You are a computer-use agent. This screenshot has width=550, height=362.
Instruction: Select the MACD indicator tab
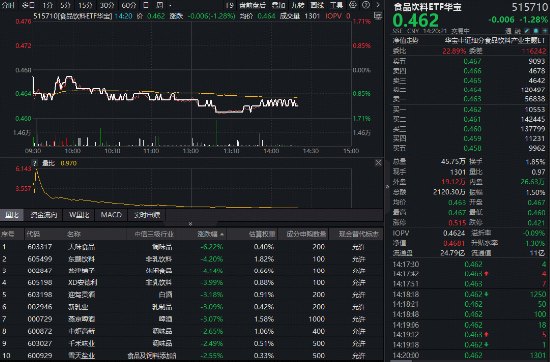click(x=111, y=215)
